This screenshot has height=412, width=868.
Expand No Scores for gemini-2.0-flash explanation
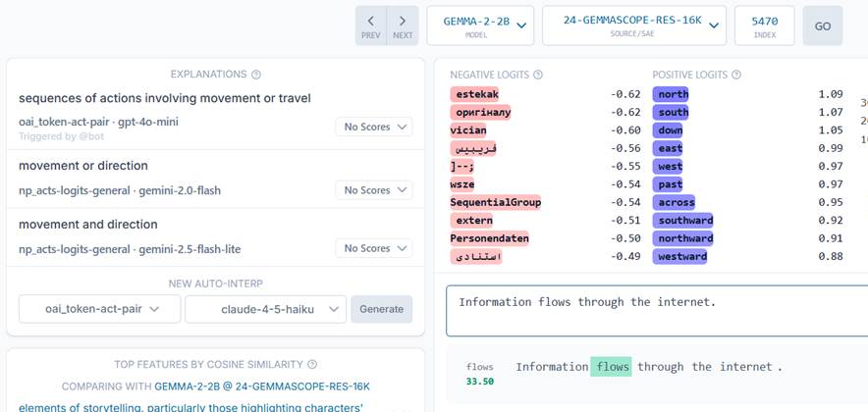coord(373,190)
